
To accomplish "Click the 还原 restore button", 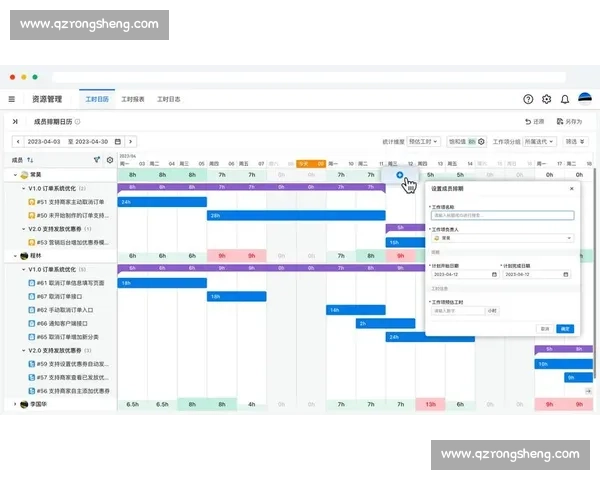I will 535,122.
